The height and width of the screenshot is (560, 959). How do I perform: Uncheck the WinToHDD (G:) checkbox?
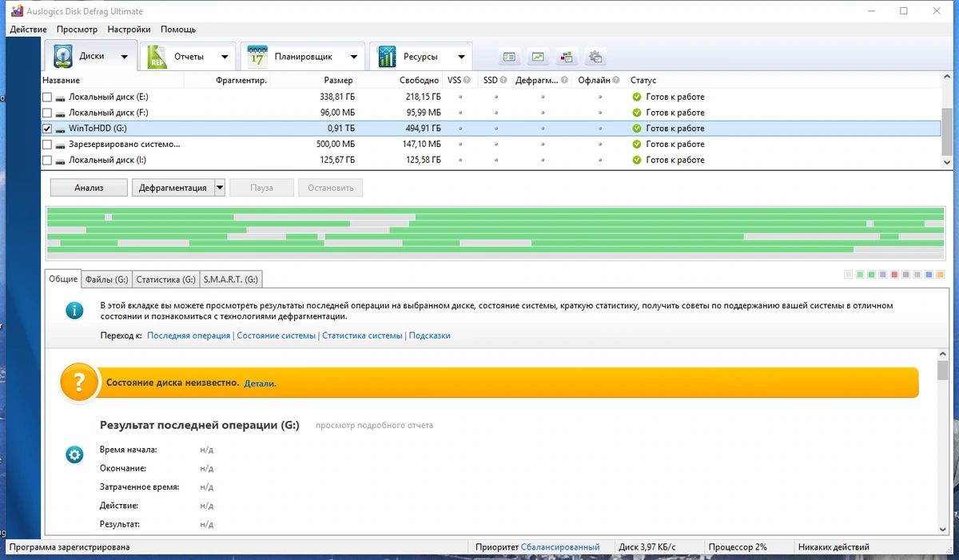(47, 129)
